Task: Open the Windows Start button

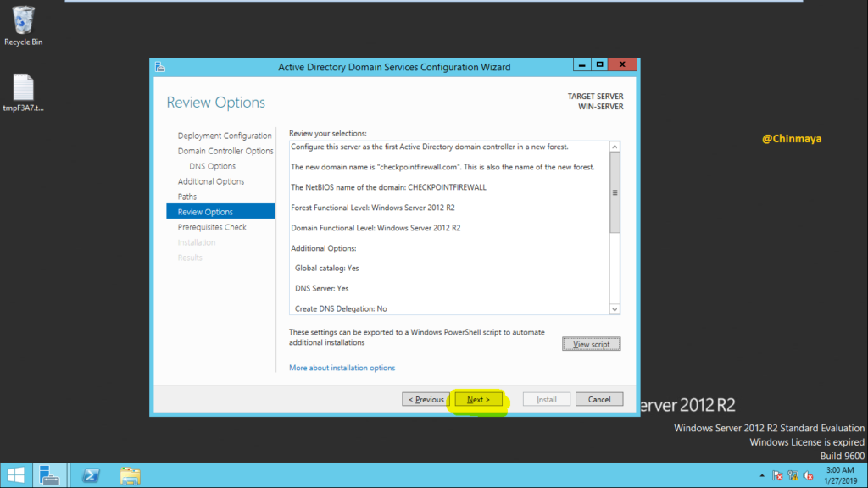Action: [16, 475]
